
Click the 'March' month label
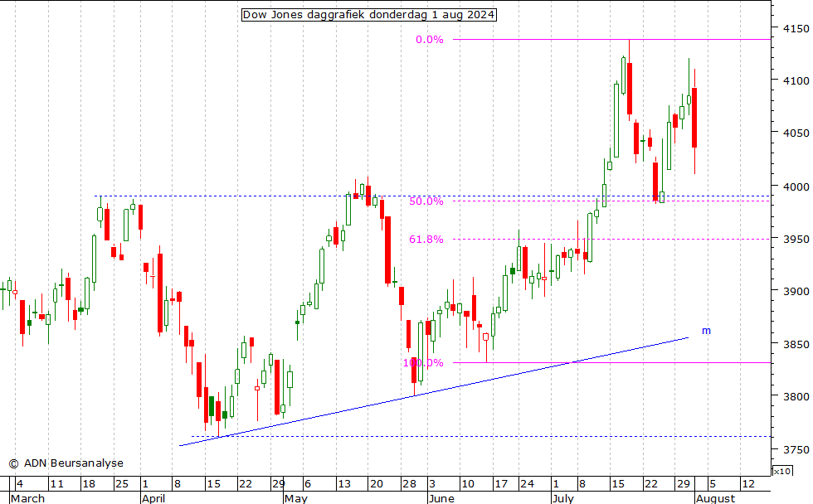click(x=27, y=498)
